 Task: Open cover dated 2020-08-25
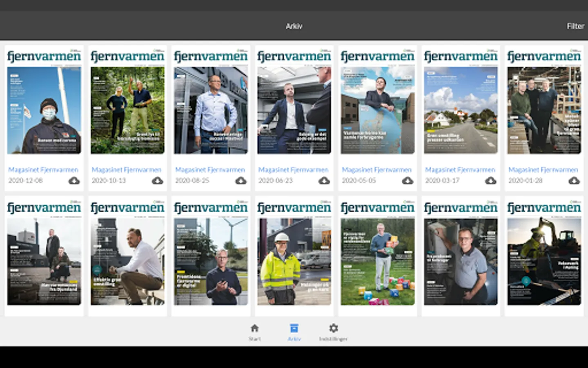tap(211, 102)
